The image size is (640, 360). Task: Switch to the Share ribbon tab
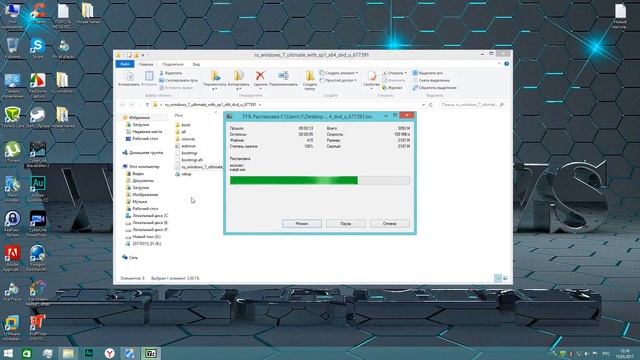pos(173,64)
